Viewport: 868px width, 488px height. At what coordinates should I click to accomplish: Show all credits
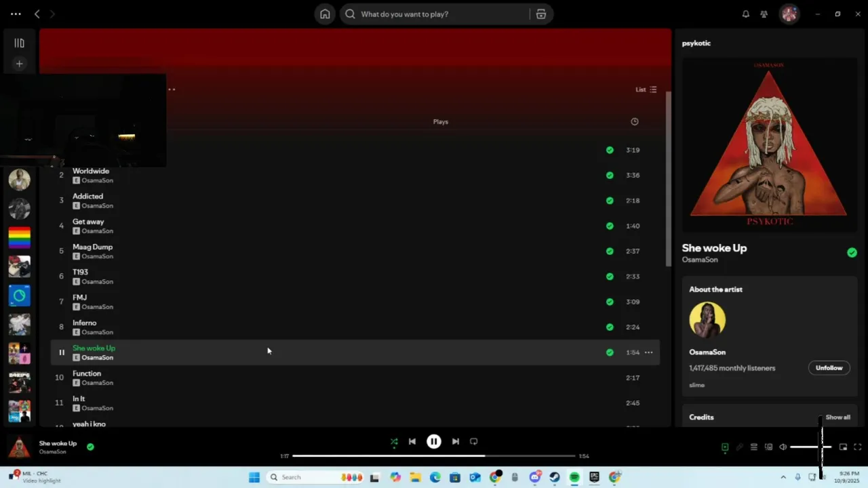(x=837, y=418)
